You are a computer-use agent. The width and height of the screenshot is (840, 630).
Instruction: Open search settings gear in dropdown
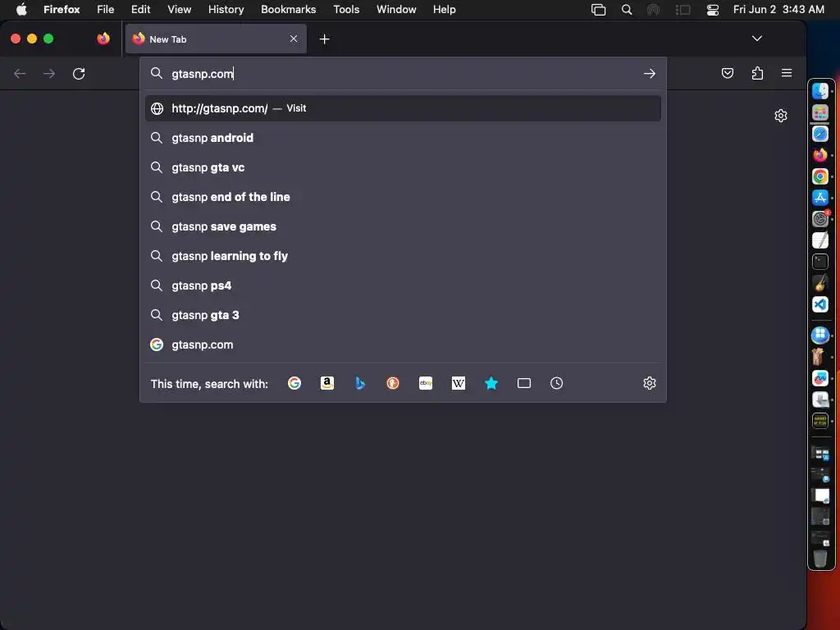[650, 383]
